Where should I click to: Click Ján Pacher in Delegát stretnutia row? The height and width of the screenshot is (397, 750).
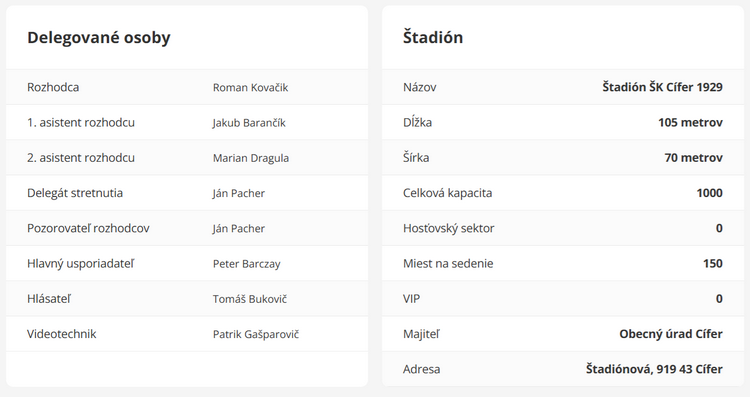pyautogui.click(x=239, y=193)
